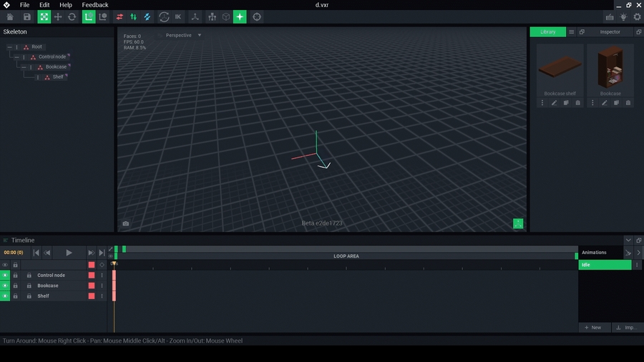Click the IK tool button

178,16
